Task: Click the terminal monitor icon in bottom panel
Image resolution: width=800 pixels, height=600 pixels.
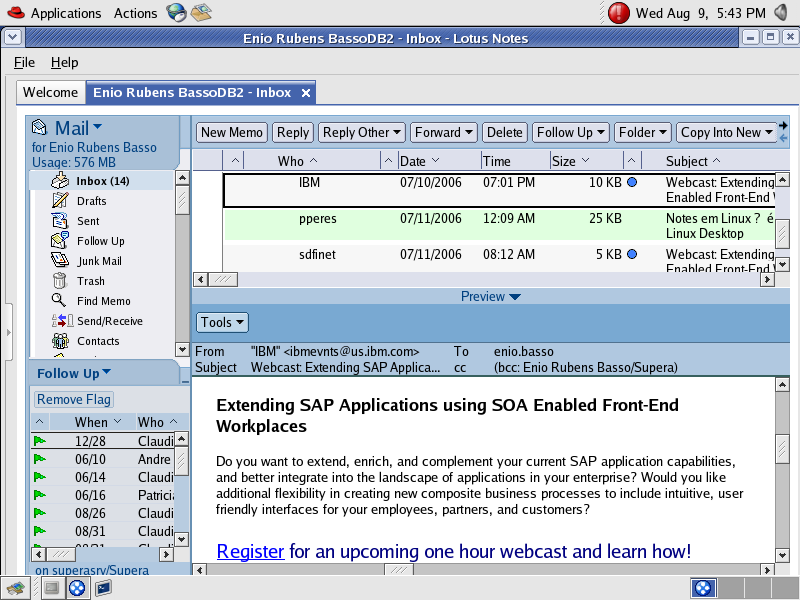Action: click(103, 588)
